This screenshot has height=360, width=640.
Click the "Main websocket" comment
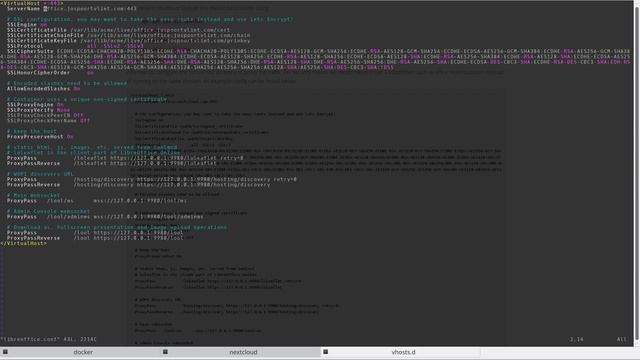(x=33, y=196)
